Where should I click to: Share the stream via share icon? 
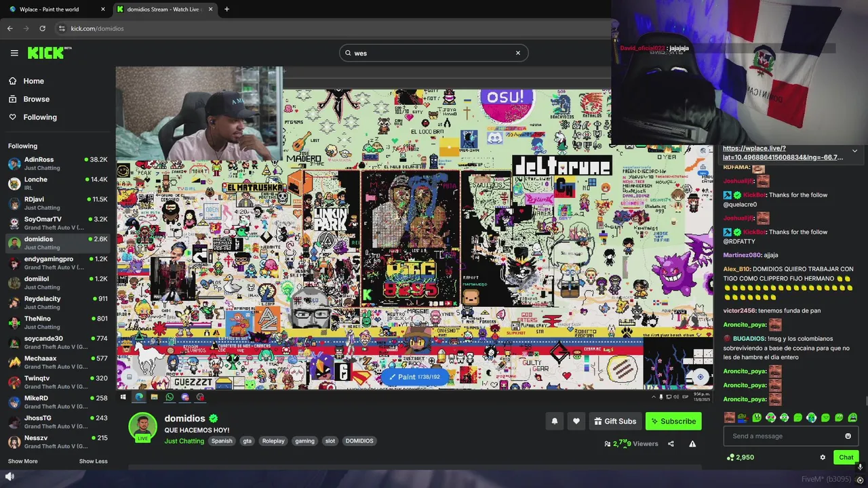(671, 444)
